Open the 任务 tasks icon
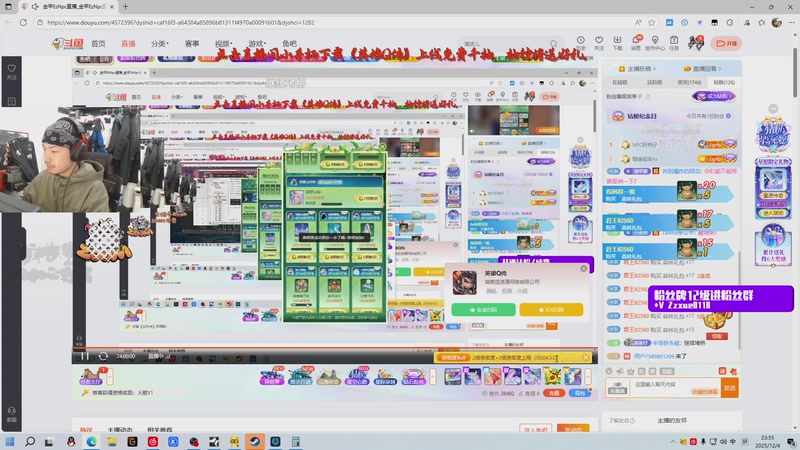 coord(674,43)
